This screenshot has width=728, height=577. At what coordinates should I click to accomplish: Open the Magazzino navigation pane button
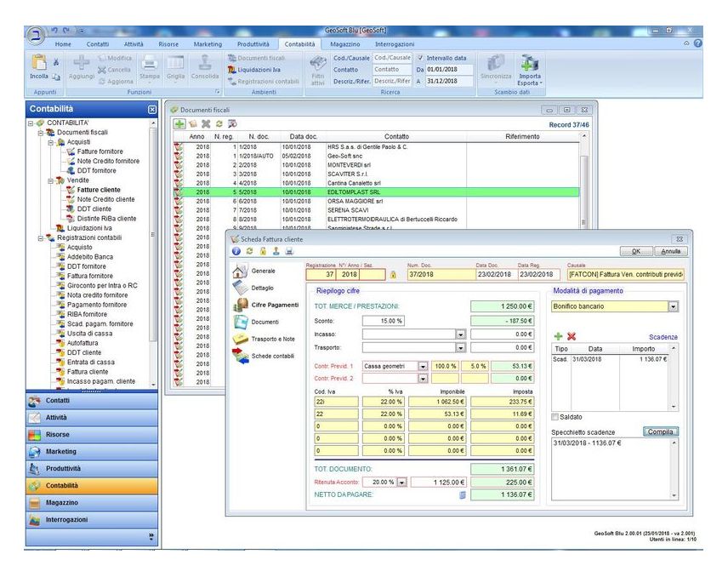[x=92, y=503]
